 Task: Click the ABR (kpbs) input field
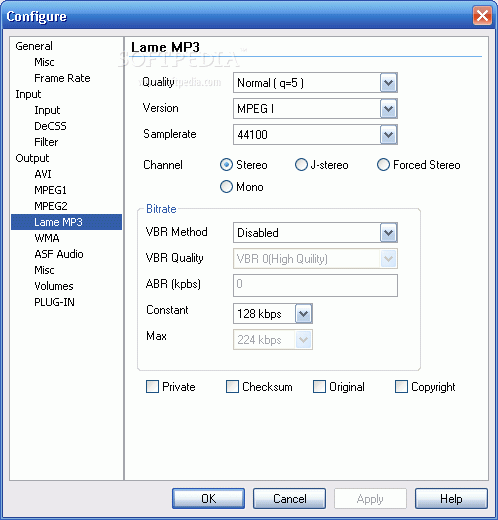[315, 285]
